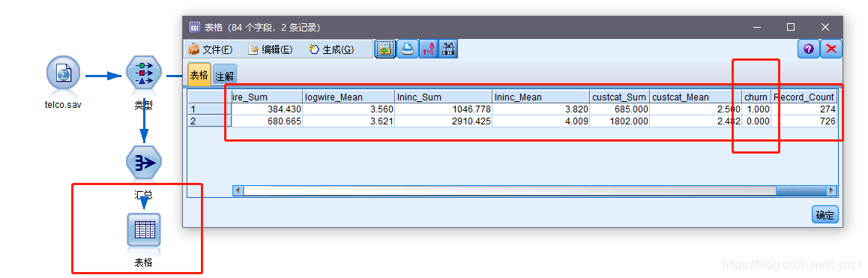Select the 汇总 aggregate node
Viewport: 868px width, 278px height.
pos(144,163)
